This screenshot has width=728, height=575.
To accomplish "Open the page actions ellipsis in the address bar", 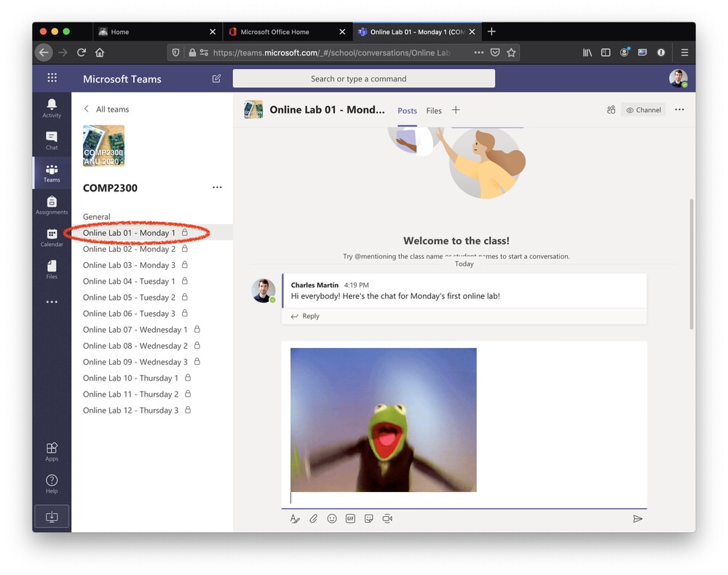I will [479, 52].
